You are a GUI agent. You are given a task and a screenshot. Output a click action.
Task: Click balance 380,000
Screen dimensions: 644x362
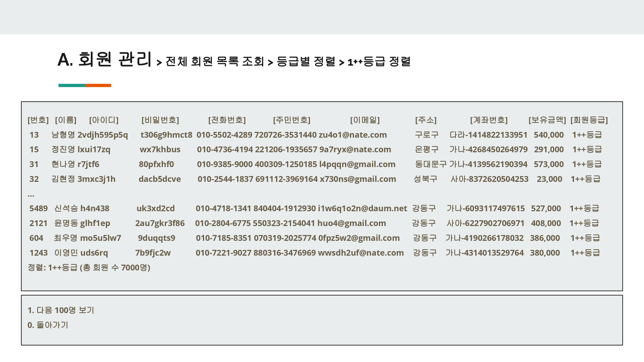545,253
